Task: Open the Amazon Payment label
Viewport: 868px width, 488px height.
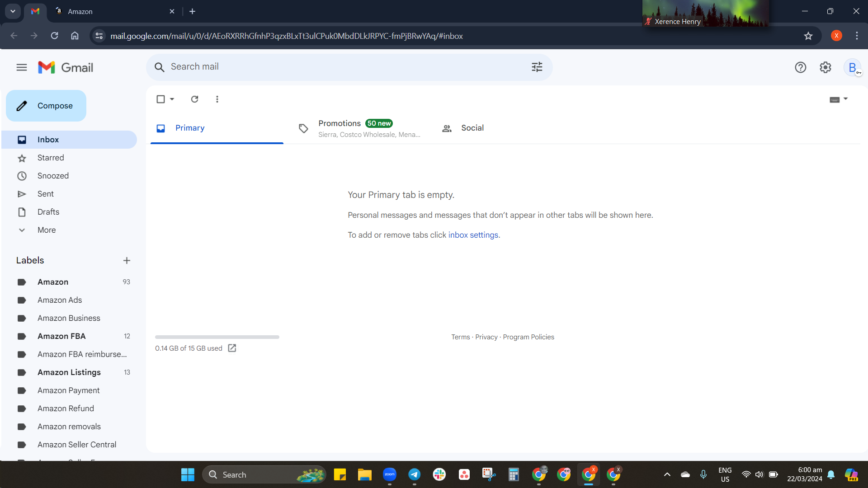Action: pos(69,390)
